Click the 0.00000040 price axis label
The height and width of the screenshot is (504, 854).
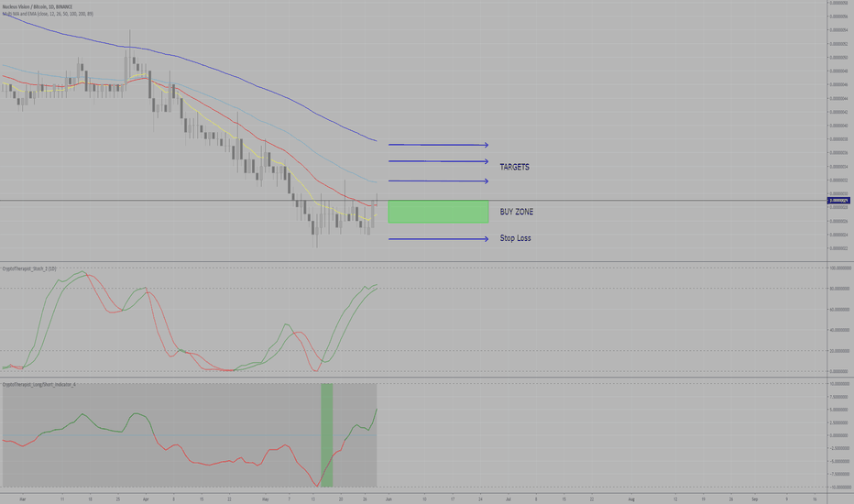(x=838, y=126)
